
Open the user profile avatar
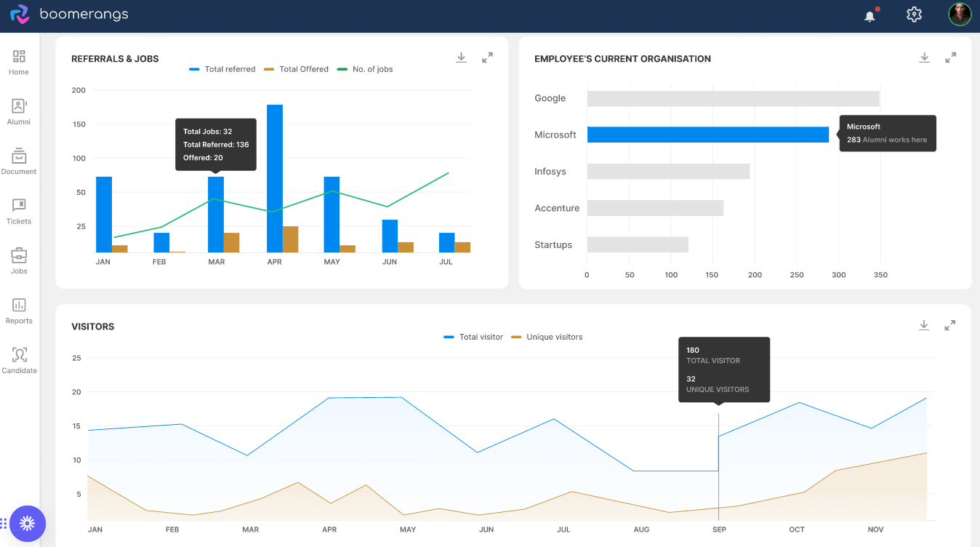coord(960,14)
